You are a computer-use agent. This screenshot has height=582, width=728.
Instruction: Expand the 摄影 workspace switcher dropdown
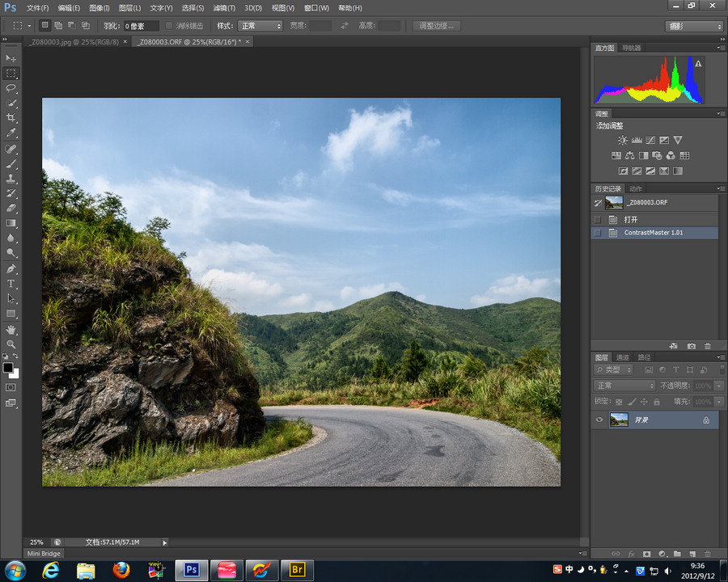[x=695, y=26]
